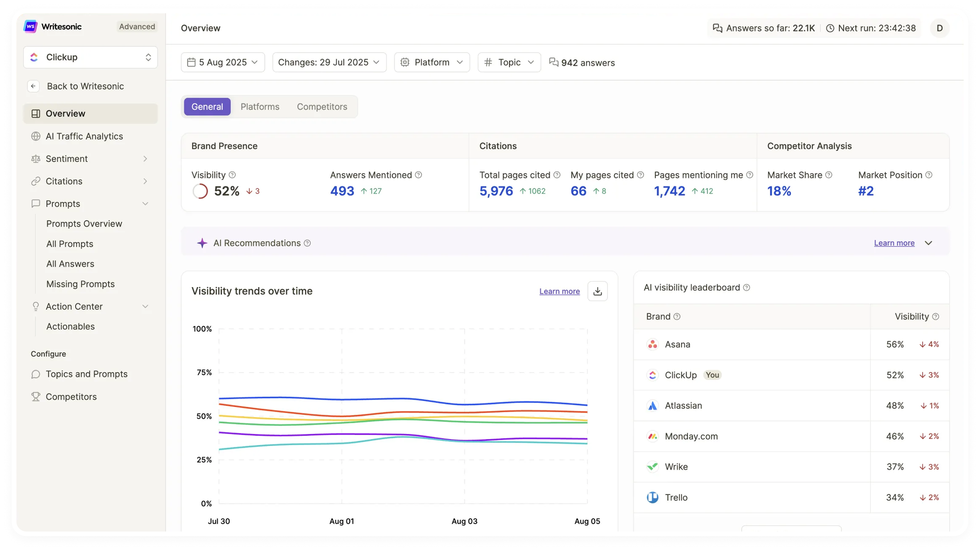
Task: Click the #2 Market Position value
Action: [x=865, y=191]
